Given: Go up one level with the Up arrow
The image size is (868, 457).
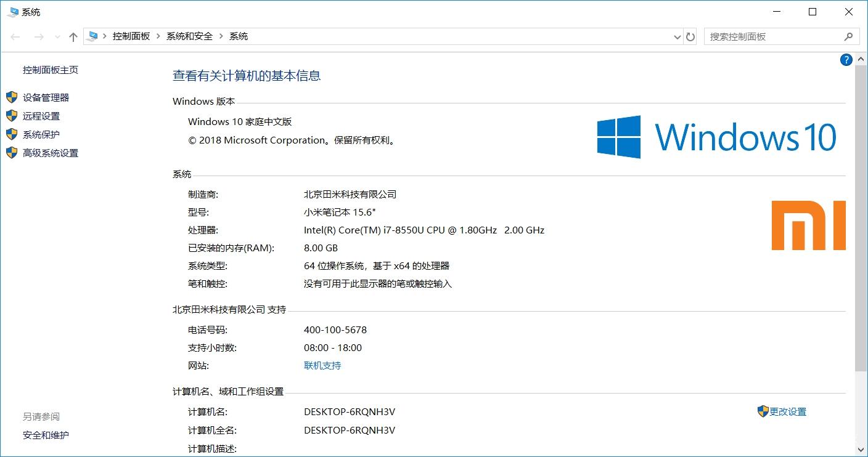Looking at the screenshot, I should 73,37.
